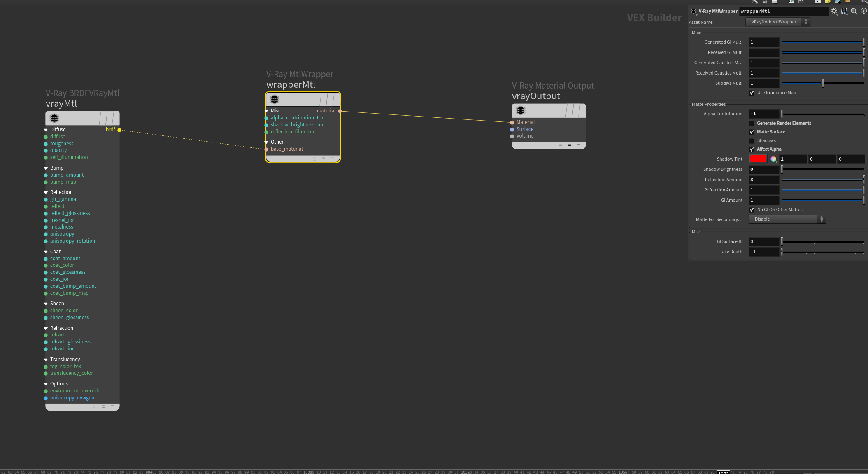Collapse the Reflection group on vrayMtl
The height and width of the screenshot is (474, 868).
click(46, 192)
